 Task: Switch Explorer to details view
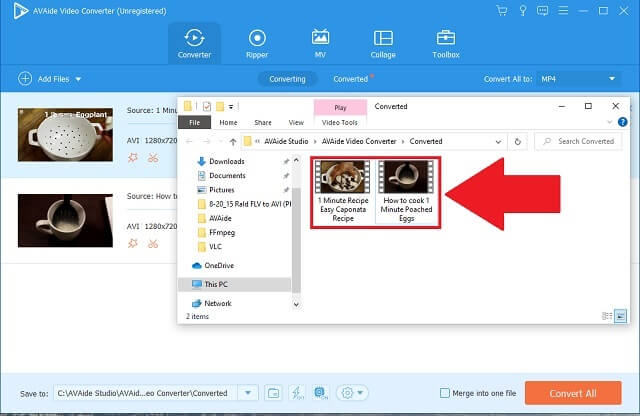pyautogui.click(x=607, y=315)
